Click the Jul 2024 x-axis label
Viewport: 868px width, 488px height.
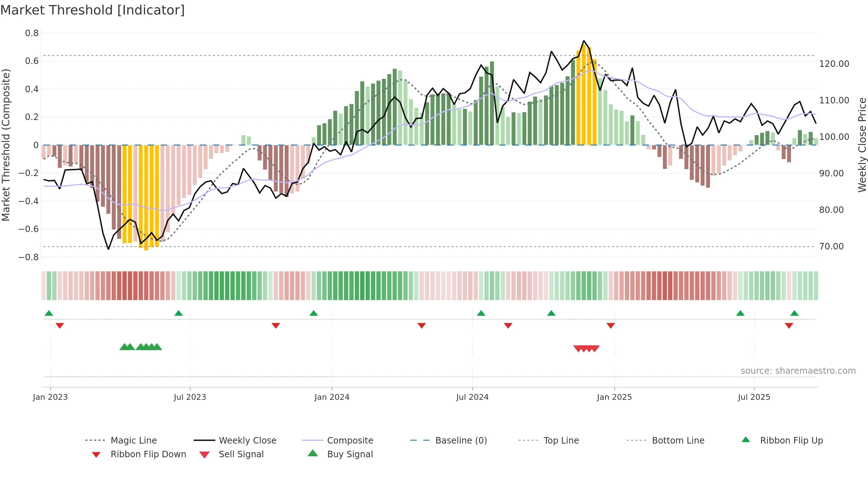472,397
